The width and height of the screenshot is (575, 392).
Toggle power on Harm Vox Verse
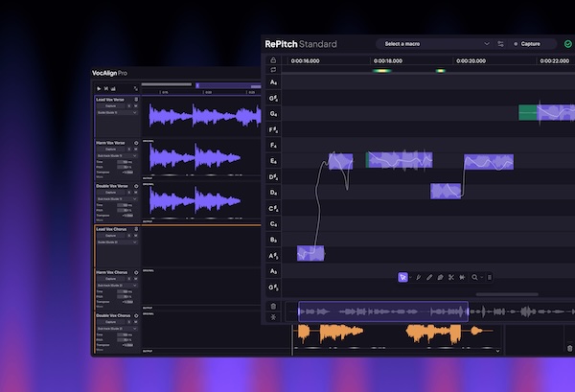[136, 143]
